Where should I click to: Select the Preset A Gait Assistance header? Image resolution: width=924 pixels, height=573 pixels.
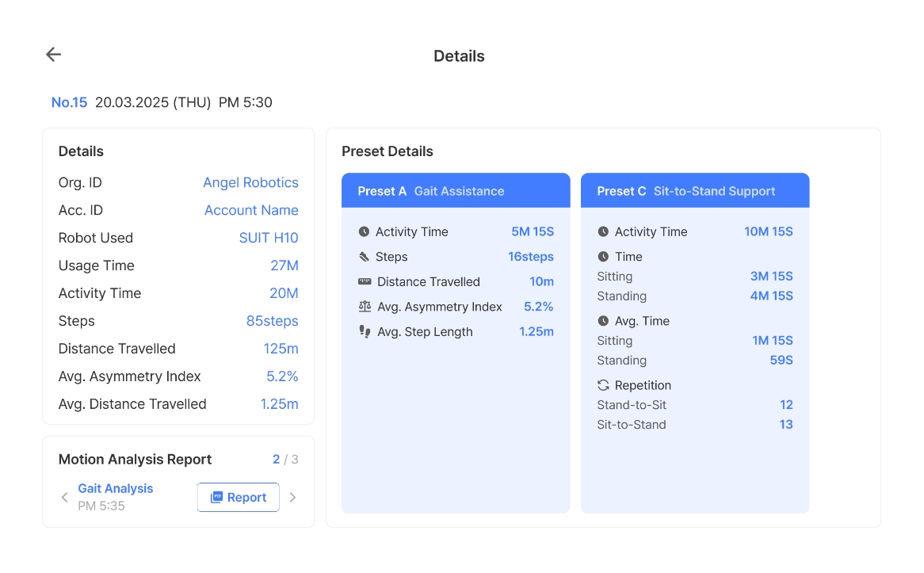tap(456, 191)
